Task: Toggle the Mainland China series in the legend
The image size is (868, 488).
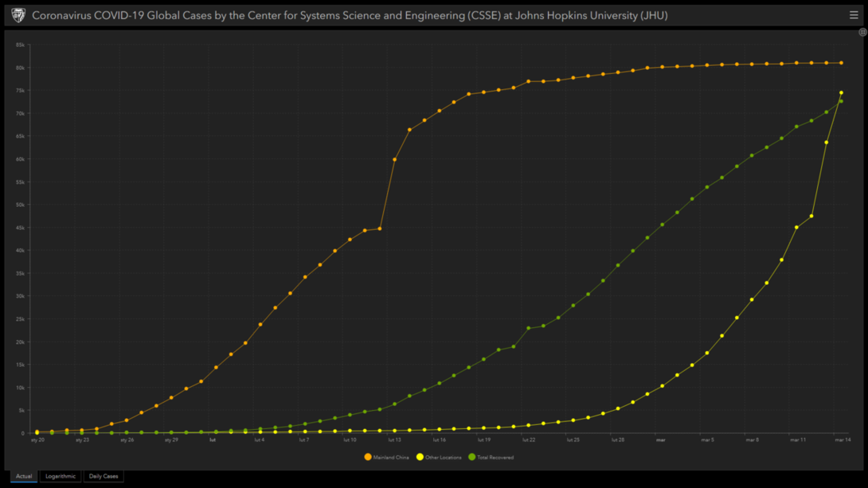Action: point(386,457)
